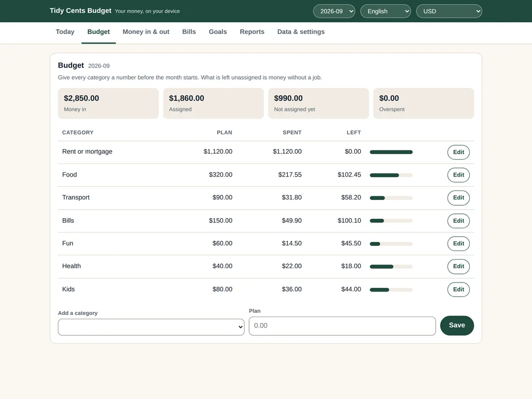Image resolution: width=532 pixels, height=399 pixels.
Task: Edit the Rent or mortgage category
Action: (459, 152)
